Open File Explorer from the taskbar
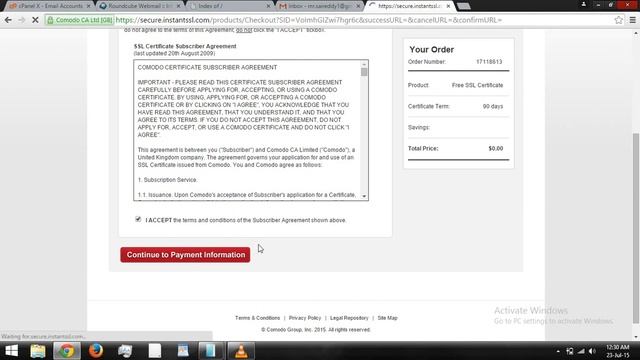The width and height of the screenshot is (640, 360). [x=38, y=351]
